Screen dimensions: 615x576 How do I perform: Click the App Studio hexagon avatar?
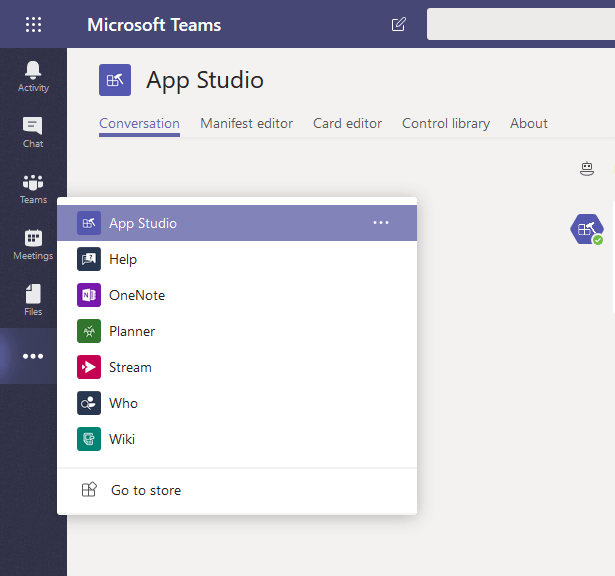point(587,229)
